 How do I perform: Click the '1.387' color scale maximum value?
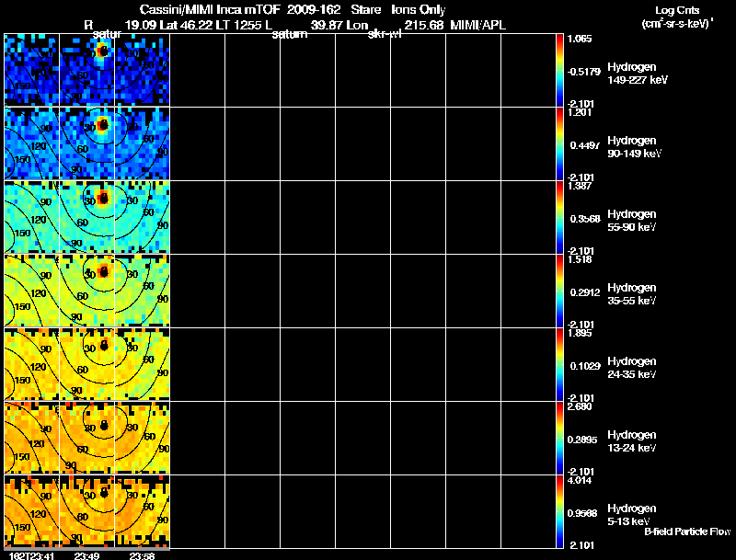pyautogui.click(x=580, y=186)
